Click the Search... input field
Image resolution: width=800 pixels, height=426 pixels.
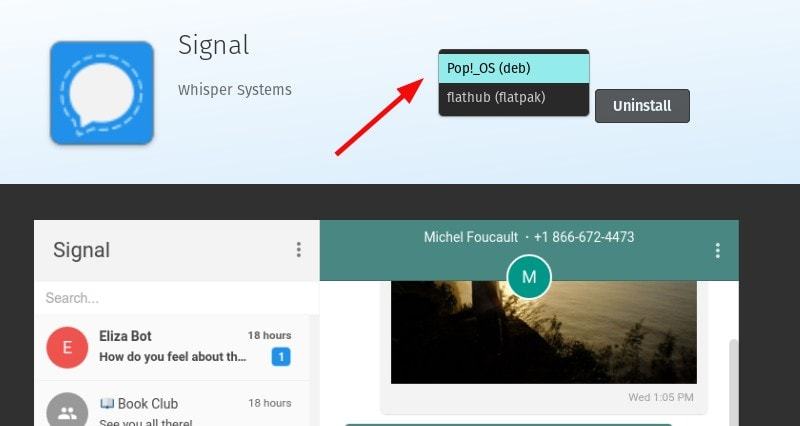[177, 298]
